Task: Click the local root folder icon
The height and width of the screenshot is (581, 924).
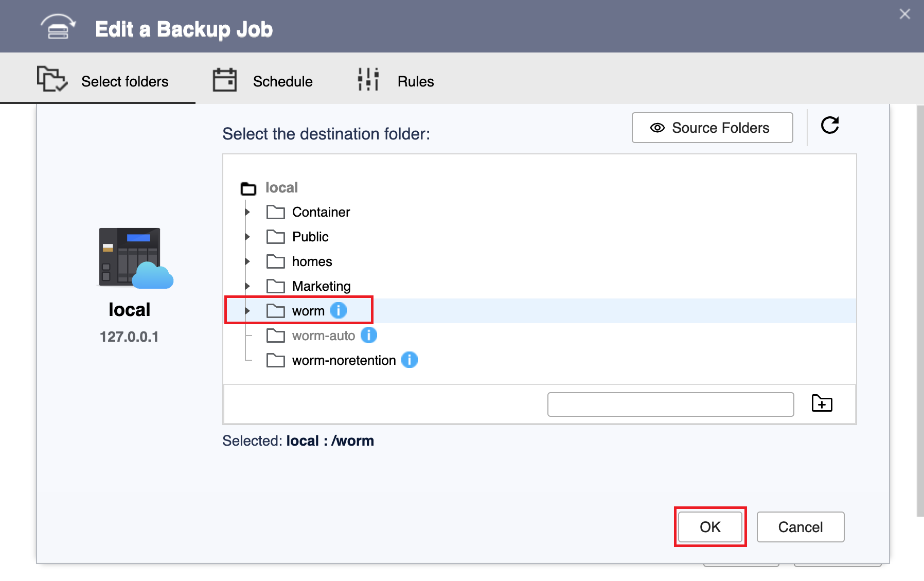Action: click(248, 188)
